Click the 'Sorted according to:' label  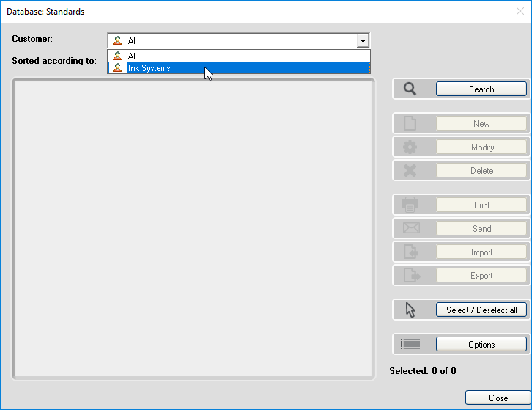(x=54, y=60)
